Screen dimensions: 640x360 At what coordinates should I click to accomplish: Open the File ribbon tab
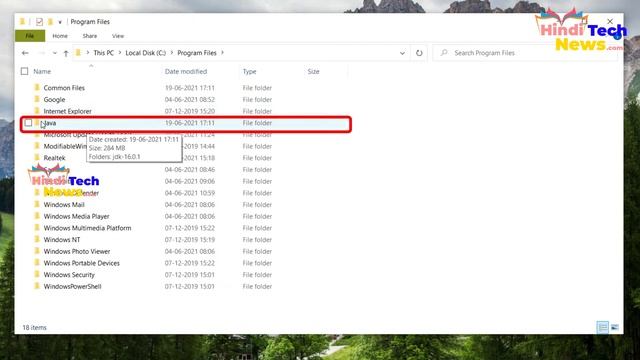tap(30, 36)
